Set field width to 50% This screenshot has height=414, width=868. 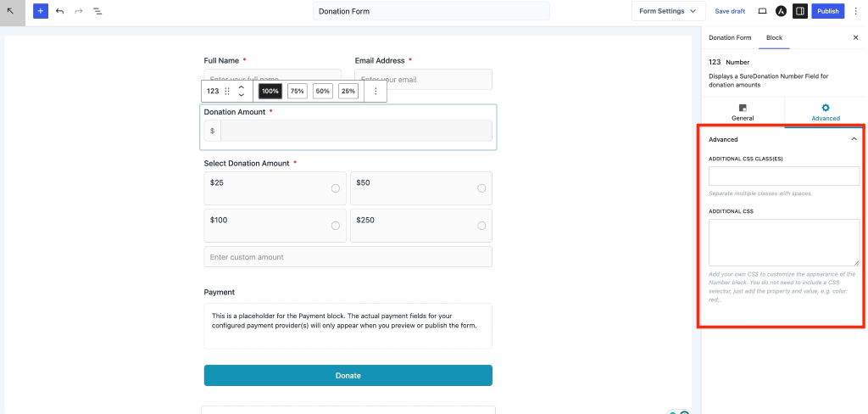point(323,92)
